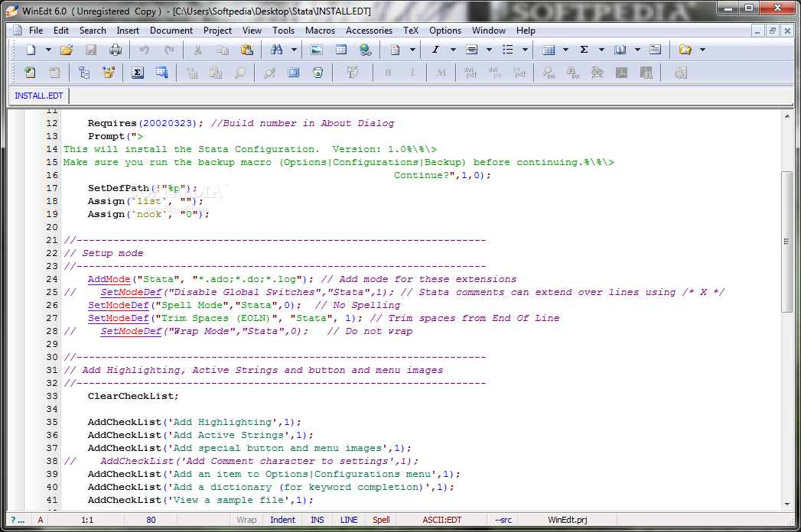Viewport: 801px width, 532px height.
Task: Click the yellow folder search icon
Action: (x=685, y=50)
